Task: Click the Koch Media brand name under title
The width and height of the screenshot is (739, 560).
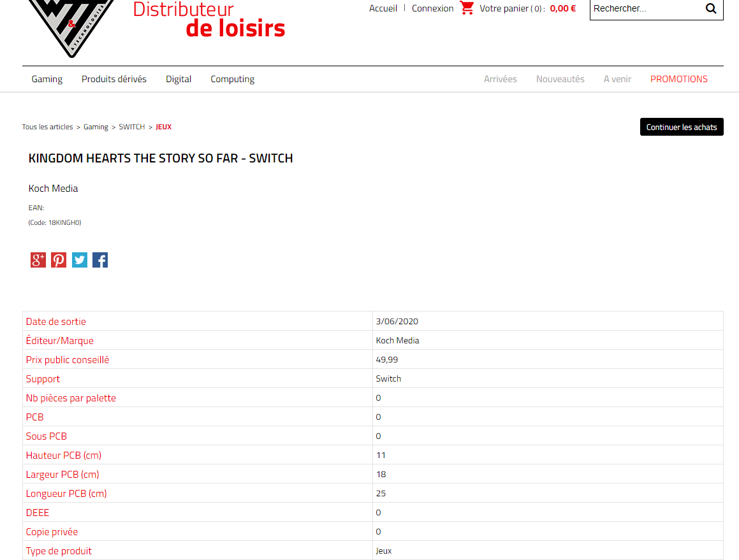Action: 54,189
